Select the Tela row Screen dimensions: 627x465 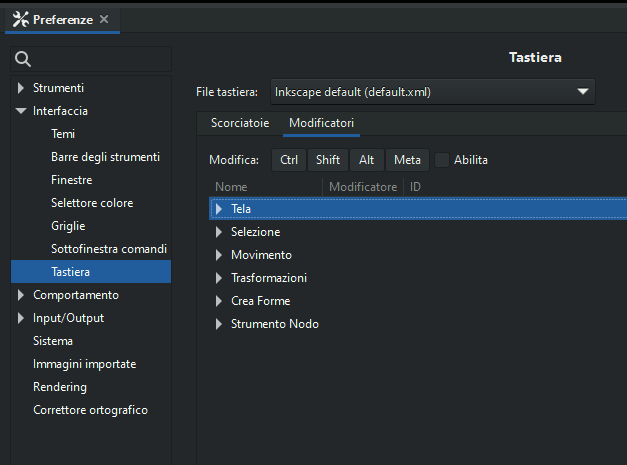click(418, 209)
